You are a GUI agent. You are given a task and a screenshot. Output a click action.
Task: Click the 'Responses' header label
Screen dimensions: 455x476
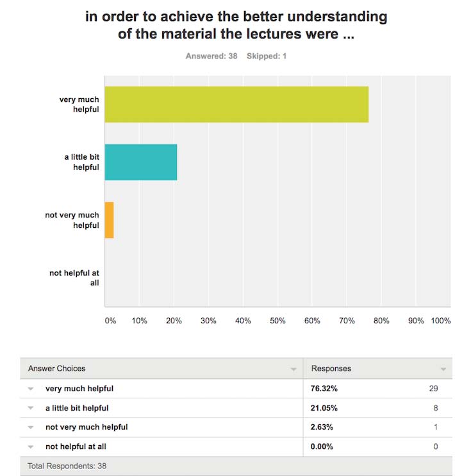click(331, 369)
